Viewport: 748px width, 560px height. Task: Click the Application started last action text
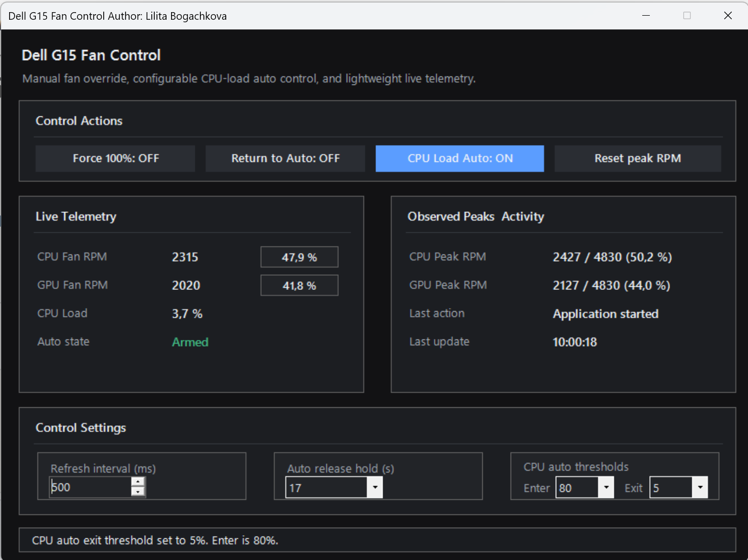pyautogui.click(x=606, y=314)
